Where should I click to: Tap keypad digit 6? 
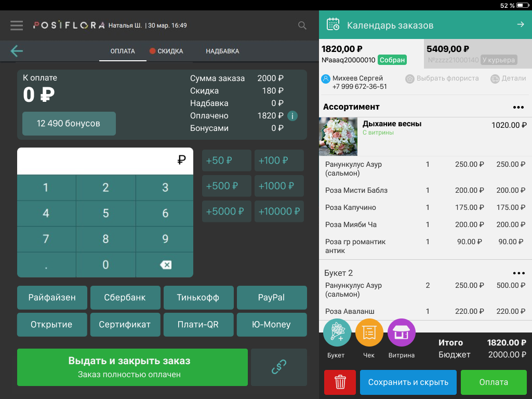point(165,214)
